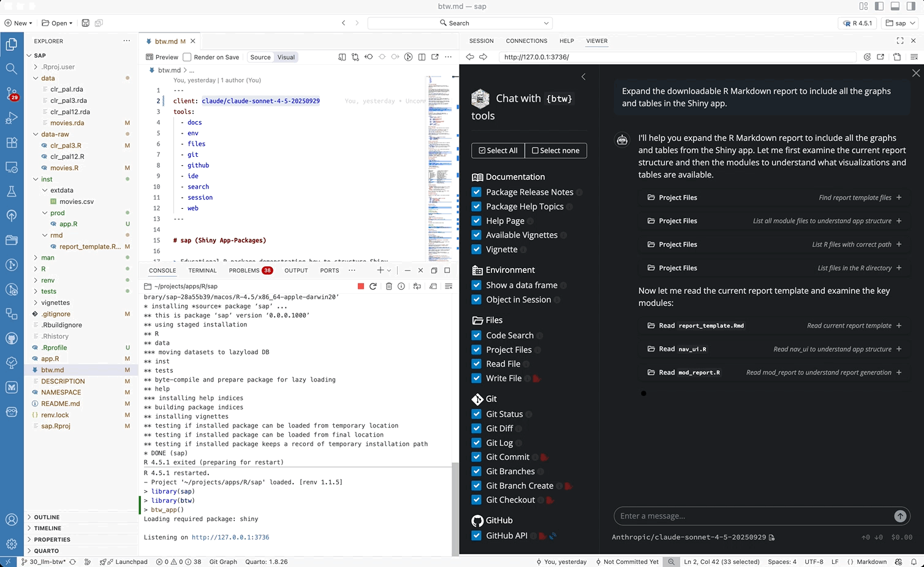Navigate forward in the Viewer pane

tap(483, 57)
